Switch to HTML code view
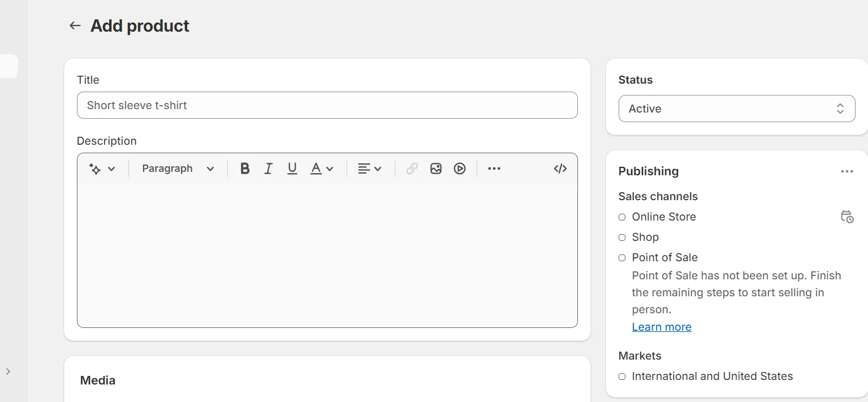Screen dimensions: 868x402 click(560, 168)
